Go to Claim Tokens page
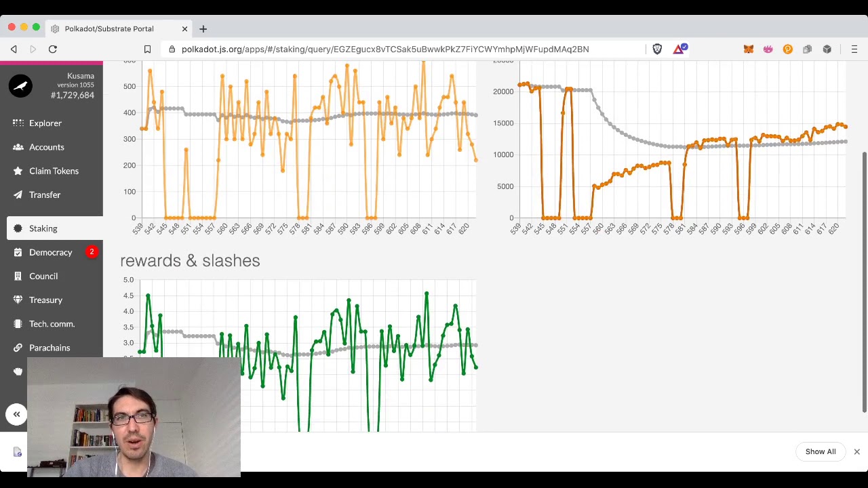 pos(55,171)
